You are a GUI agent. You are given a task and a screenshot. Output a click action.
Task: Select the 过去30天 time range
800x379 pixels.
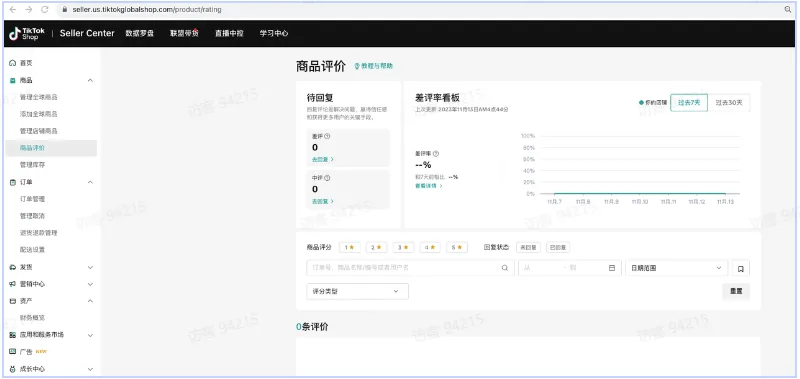click(729, 103)
